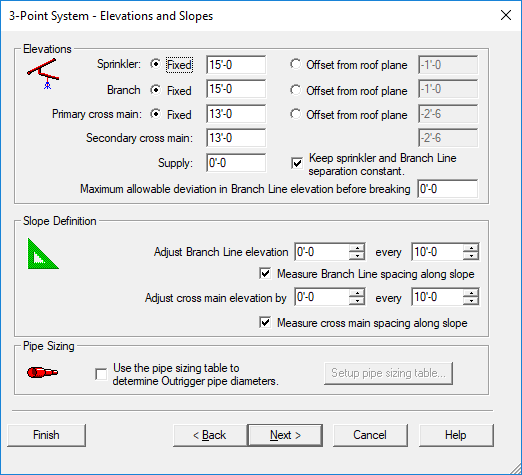
Task: Click the Branch Line 'every' distance field
Action: pyautogui.click(x=437, y=252)
